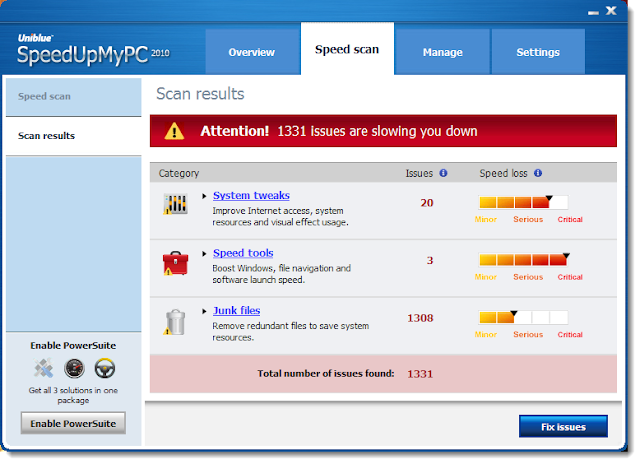Click the PowerSuite steering wheel icon
Screen dimensions: 640x464
[x=105, y=368]
